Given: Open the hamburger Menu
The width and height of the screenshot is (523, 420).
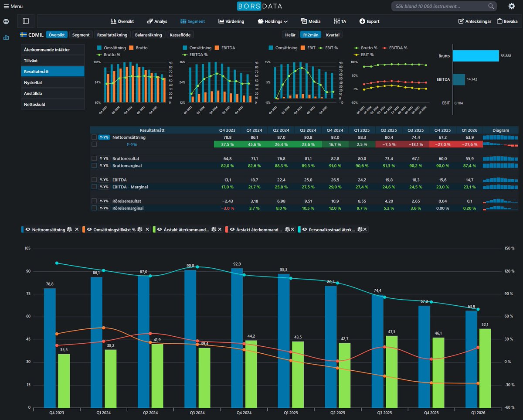Looking at the screenshot, I should click(x=13, y=6).
